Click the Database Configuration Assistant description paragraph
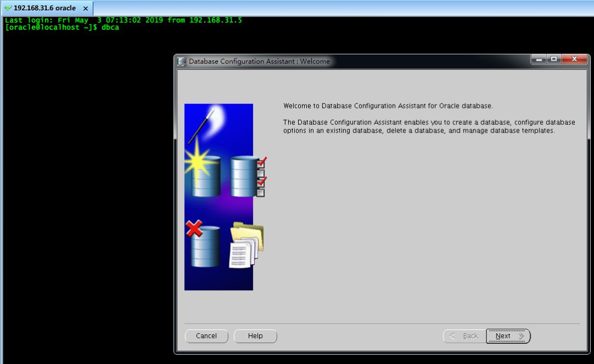Screen dimensions: 594x364 429,126
